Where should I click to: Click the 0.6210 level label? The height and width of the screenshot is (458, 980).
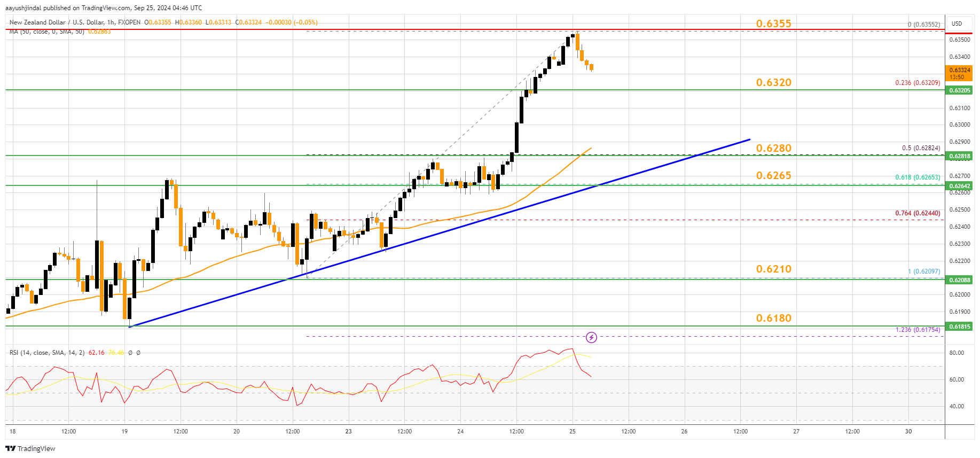point(774,269)
